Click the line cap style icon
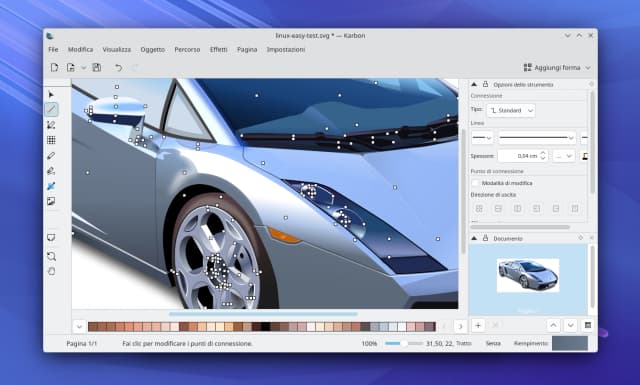The image size is (640, 385). pos(585,156)
